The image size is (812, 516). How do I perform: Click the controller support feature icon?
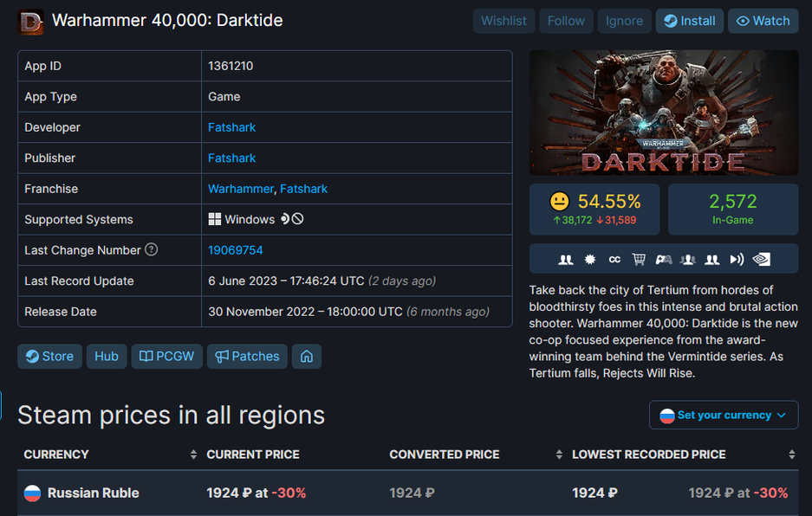[663, 260]
